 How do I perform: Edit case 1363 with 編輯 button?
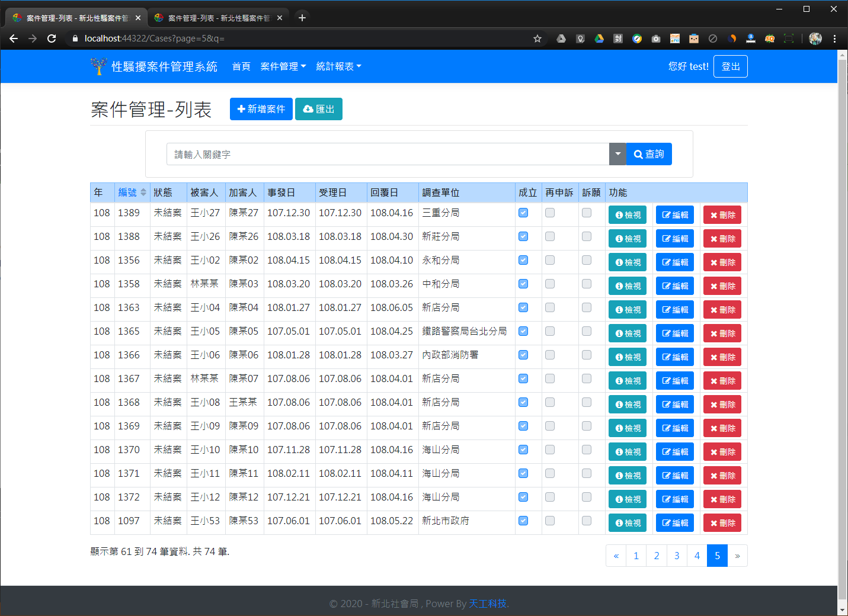point(675,310)
